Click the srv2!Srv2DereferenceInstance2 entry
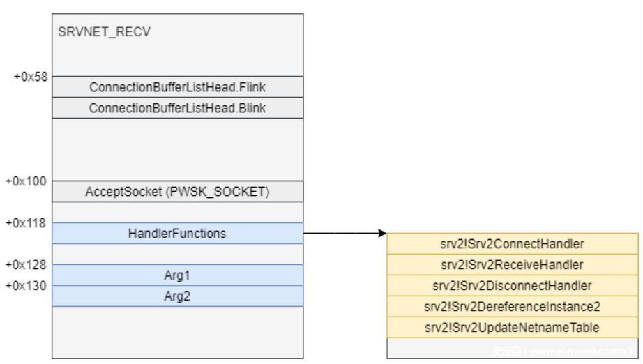 pos(513,307)
